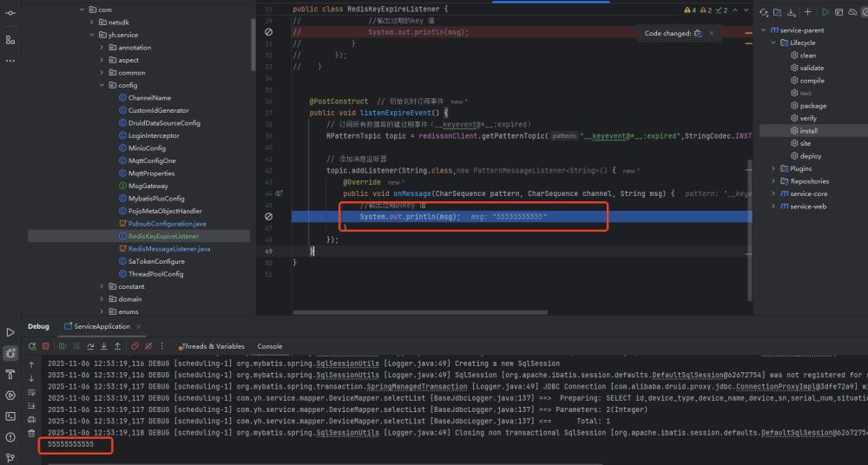Expand service-core Maven module
Viewport: 868px width, 465px height.
[773, 193]
